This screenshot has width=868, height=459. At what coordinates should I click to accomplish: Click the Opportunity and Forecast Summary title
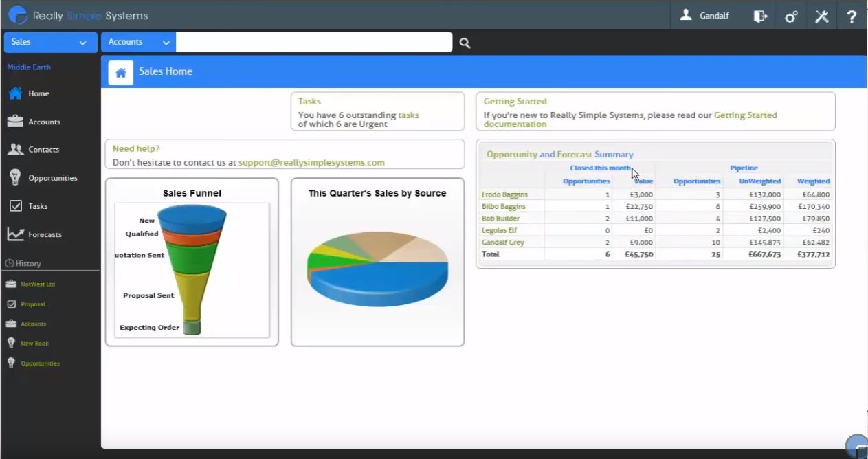(560, 155)
